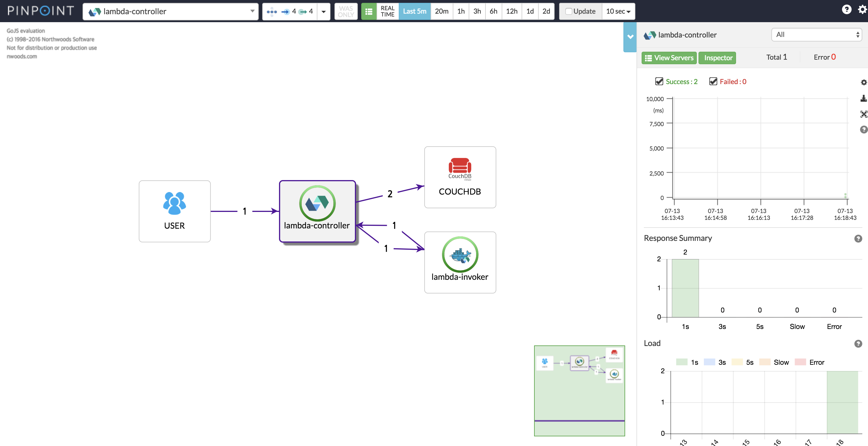868x446 pixels.
Task: Download the scatter chart image
Action: point(863,99)
